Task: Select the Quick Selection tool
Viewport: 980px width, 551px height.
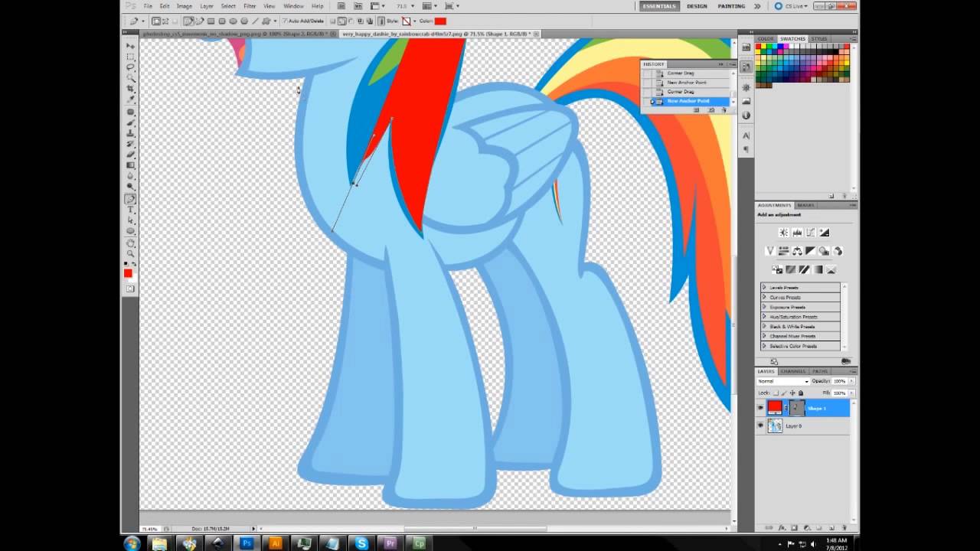Action: (131, 78)
